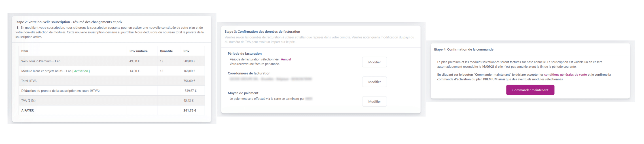Click Modifier next to Coordonnées de facturation
The width and height of the screenshot is (644, 144).
(374, 82)
